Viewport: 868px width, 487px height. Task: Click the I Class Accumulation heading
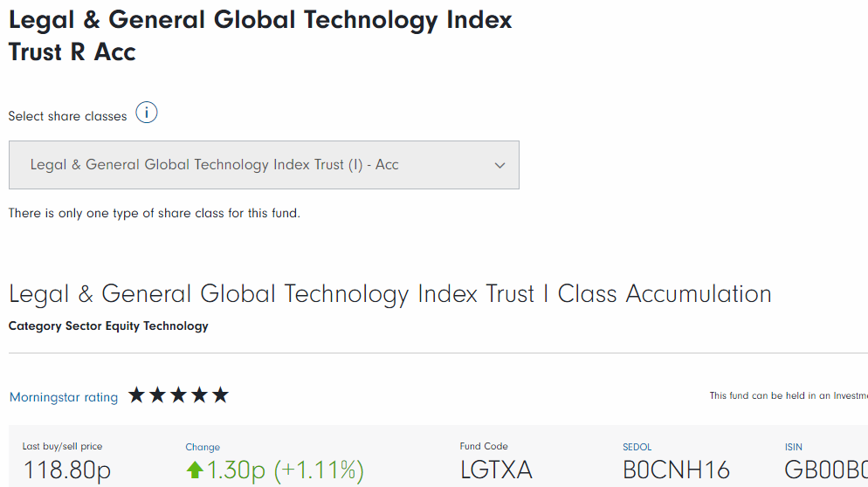point(390,294)
